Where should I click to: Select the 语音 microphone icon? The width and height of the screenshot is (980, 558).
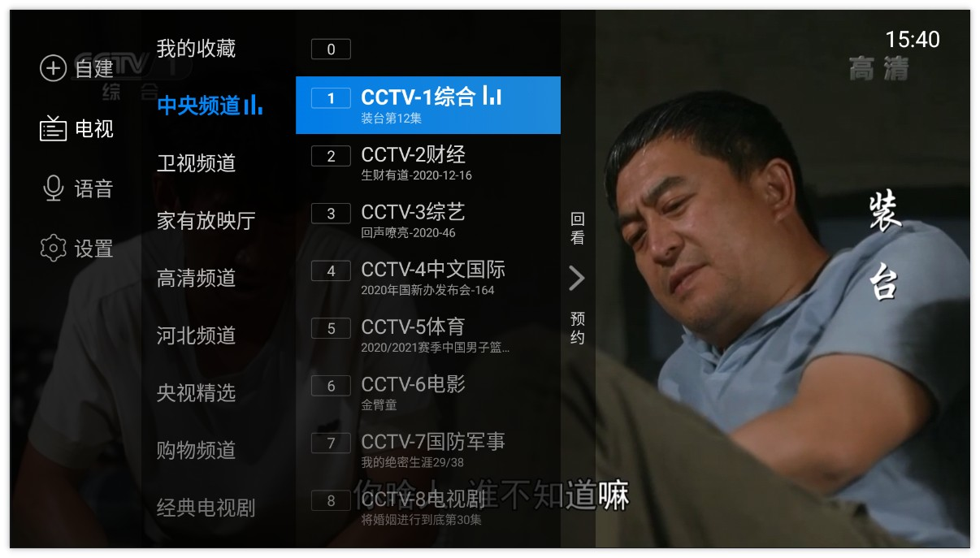click(53, 188)
